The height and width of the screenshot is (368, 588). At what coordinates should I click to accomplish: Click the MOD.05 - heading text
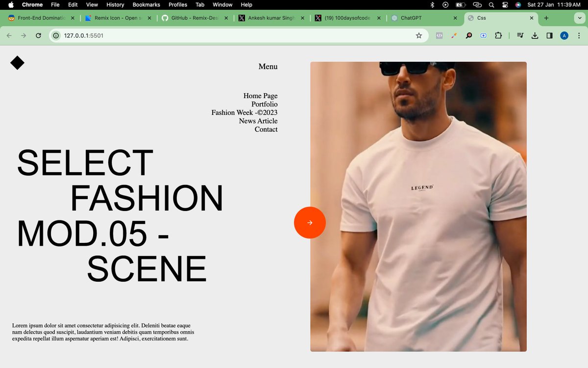[93, 234]
